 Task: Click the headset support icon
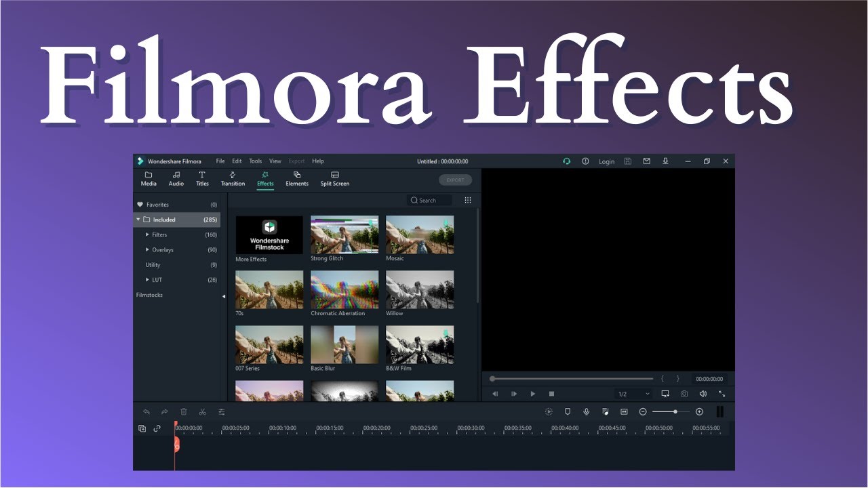point(566,161)
